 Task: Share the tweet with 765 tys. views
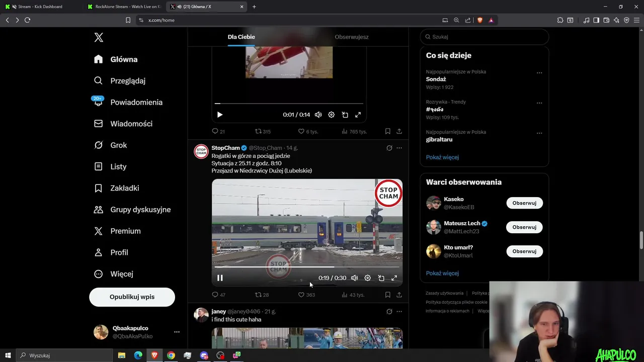[x=399, y=131]
